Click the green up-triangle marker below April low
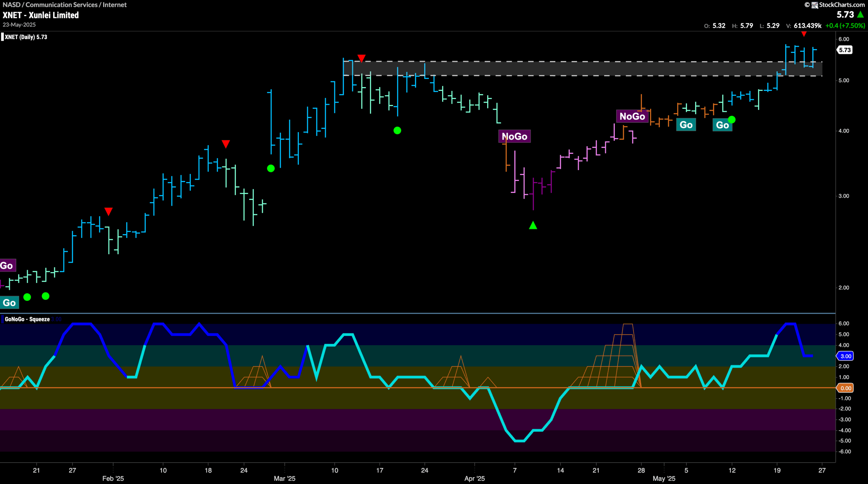868x484 pixels. click(x=533, y=225)
